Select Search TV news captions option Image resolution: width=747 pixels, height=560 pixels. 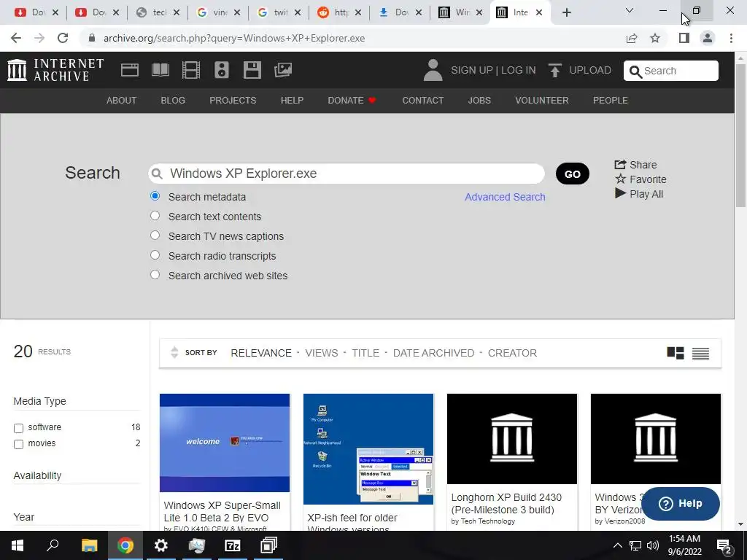tap(155, 236)
